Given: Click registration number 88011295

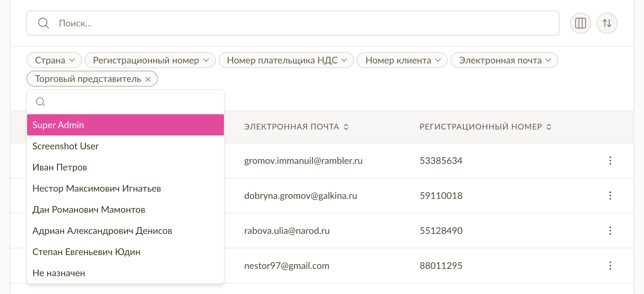Looking at the screenshot, I should (x=441, y=266).
